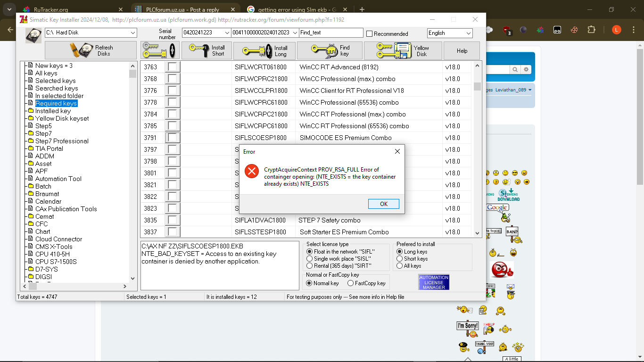This screenshot has height=362, width=644.
Task: Open the Find key tool
Action: point(330,50)
